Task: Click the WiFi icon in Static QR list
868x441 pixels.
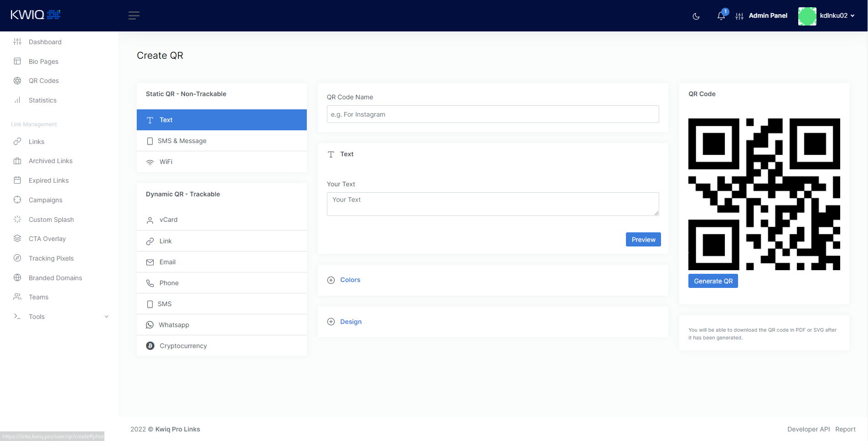Action: click(x=150, y=162)
